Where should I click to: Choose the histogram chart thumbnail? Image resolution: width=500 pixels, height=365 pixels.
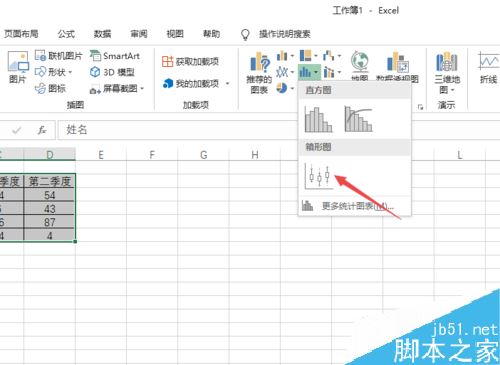coord(318,119)
